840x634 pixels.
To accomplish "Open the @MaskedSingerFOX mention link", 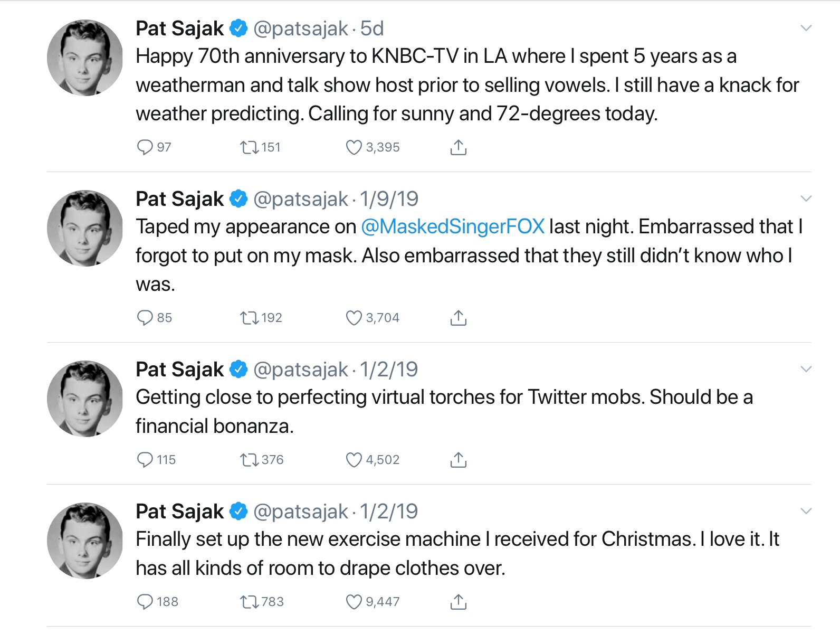I will coord(453,227).
